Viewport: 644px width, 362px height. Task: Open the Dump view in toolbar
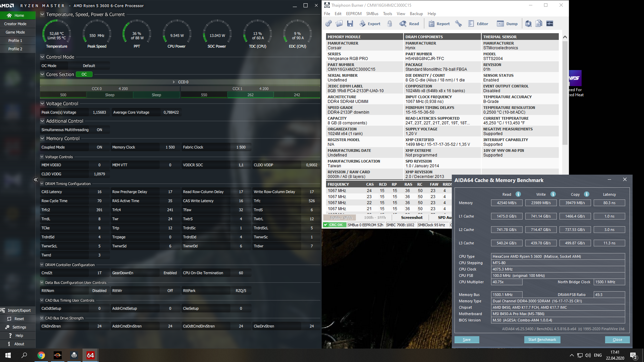(507, 23)
